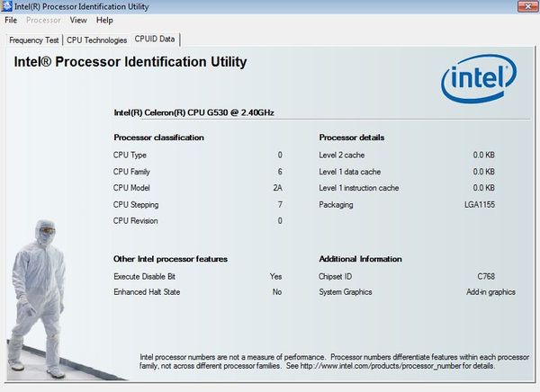Select the CPUID Data tab
This screenshot has height=392, width=540.
[156, 39]
